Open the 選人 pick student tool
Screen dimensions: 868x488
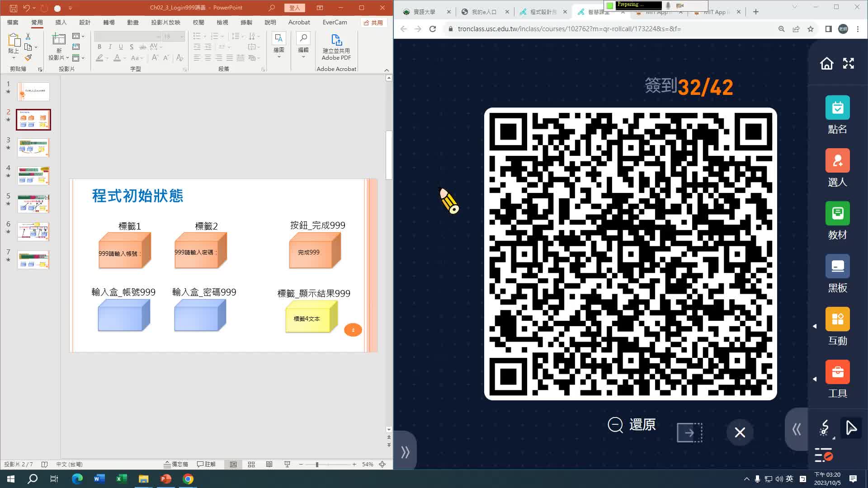click(x=837, y=168)
